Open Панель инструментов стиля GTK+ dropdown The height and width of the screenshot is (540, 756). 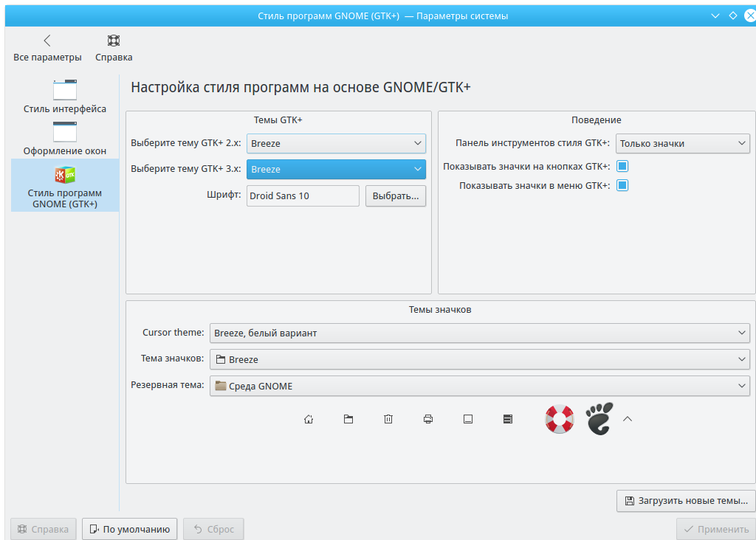(683, 144)
